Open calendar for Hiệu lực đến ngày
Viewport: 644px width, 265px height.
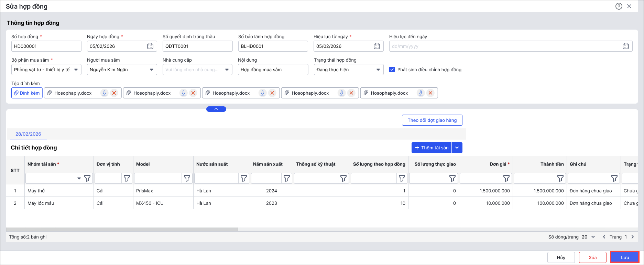point(625,46)
